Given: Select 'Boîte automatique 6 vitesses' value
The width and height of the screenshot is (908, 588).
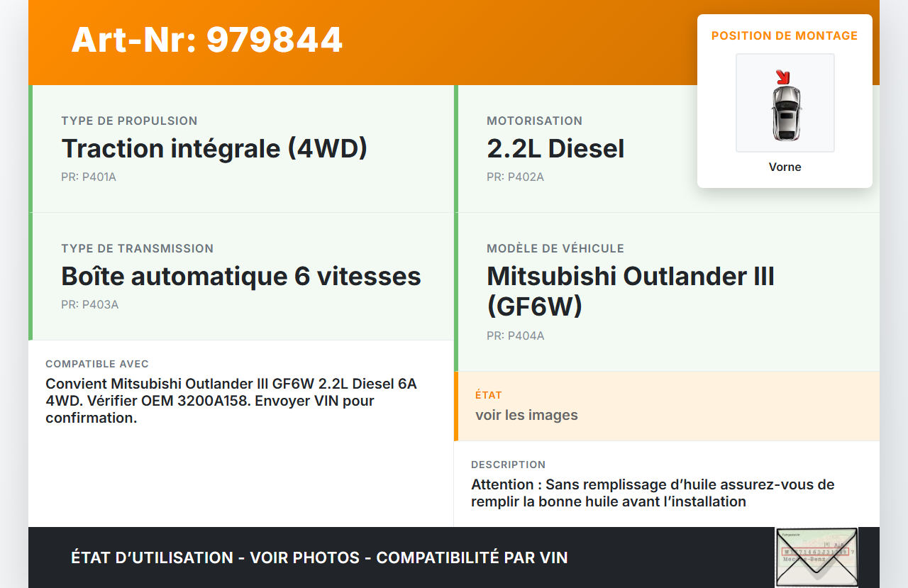Looking at the screenshot, I should pyautogui.click(x=241, y=276).
